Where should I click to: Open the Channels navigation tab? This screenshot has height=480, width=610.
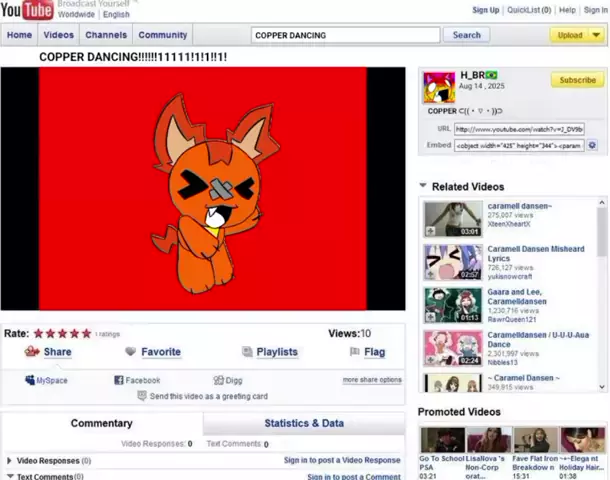[x=105, y=35]
